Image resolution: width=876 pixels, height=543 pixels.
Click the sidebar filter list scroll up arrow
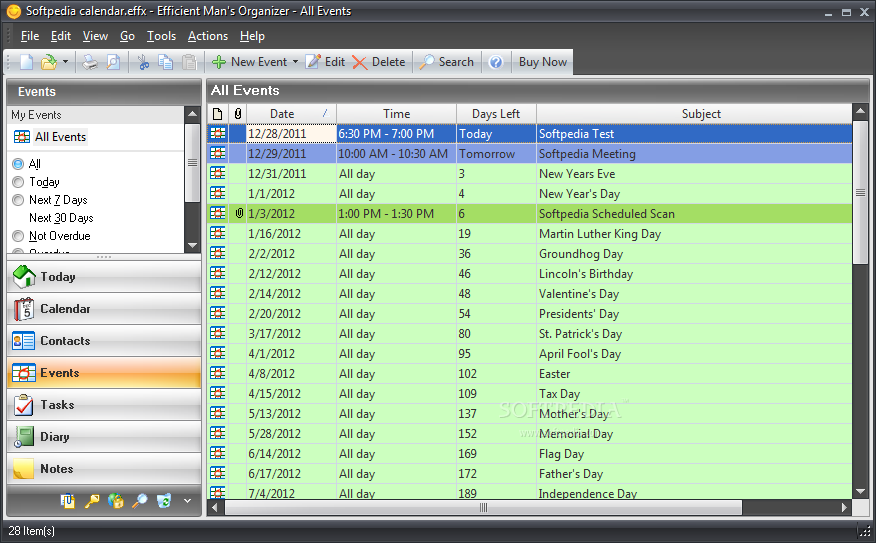[193, 114]
